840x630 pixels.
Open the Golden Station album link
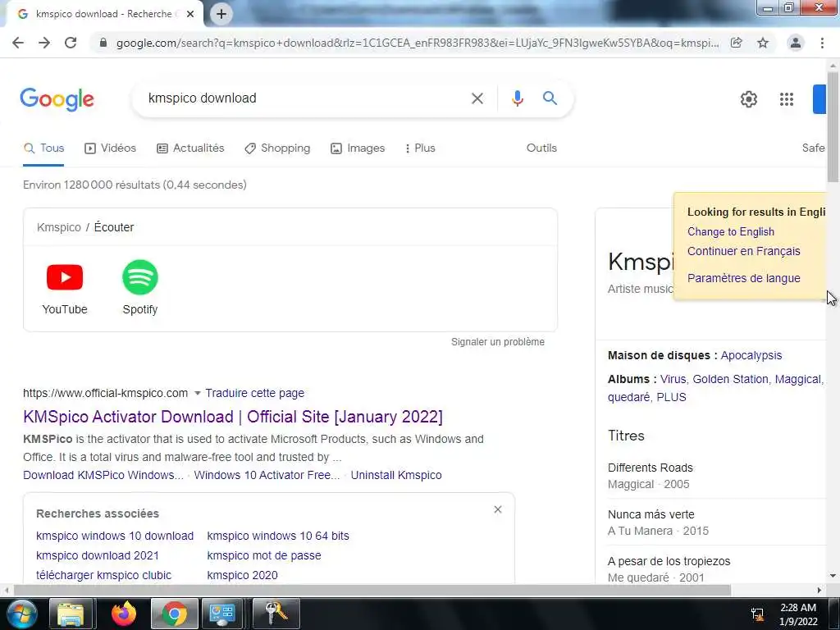(x=731, y=379)
